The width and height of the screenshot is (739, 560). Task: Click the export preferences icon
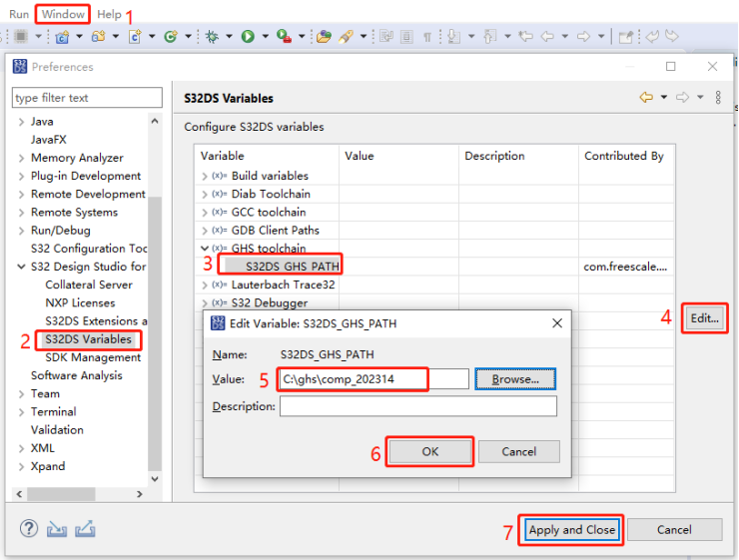[x=85, y=529]
